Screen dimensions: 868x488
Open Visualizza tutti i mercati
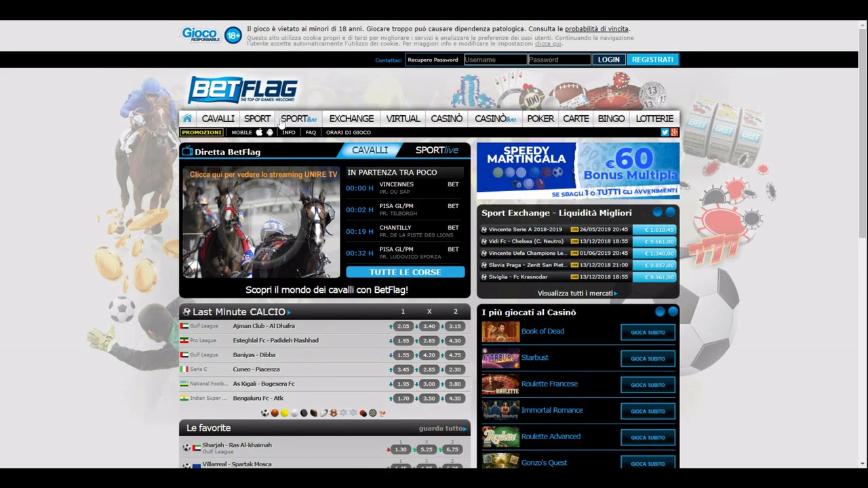[x=578, y=293]
